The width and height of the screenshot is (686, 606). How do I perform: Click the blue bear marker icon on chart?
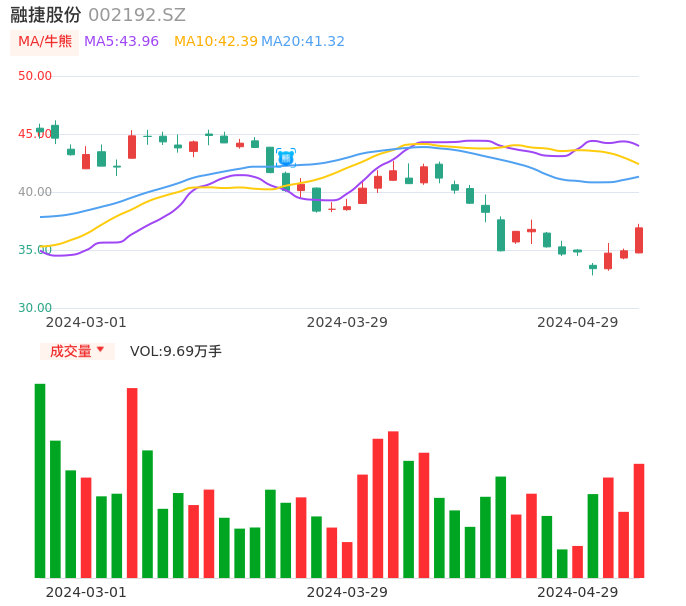[285, 158]
